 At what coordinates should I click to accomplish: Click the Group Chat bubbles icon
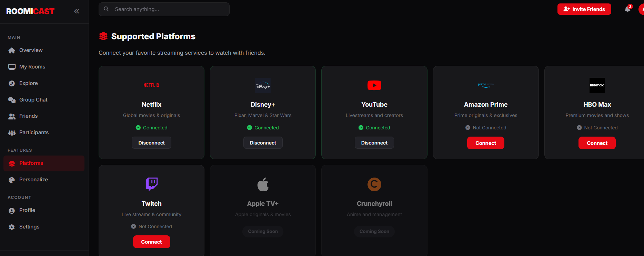point(12,100)
